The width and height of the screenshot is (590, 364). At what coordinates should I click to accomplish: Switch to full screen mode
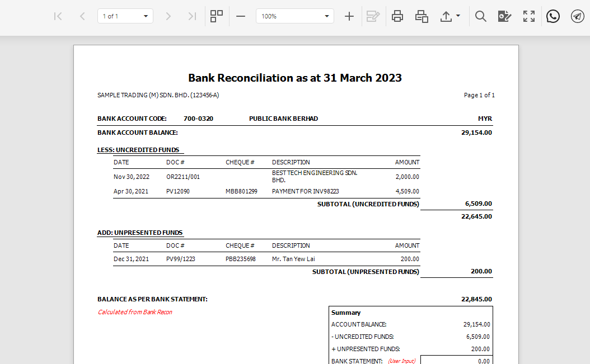point(529,16)
